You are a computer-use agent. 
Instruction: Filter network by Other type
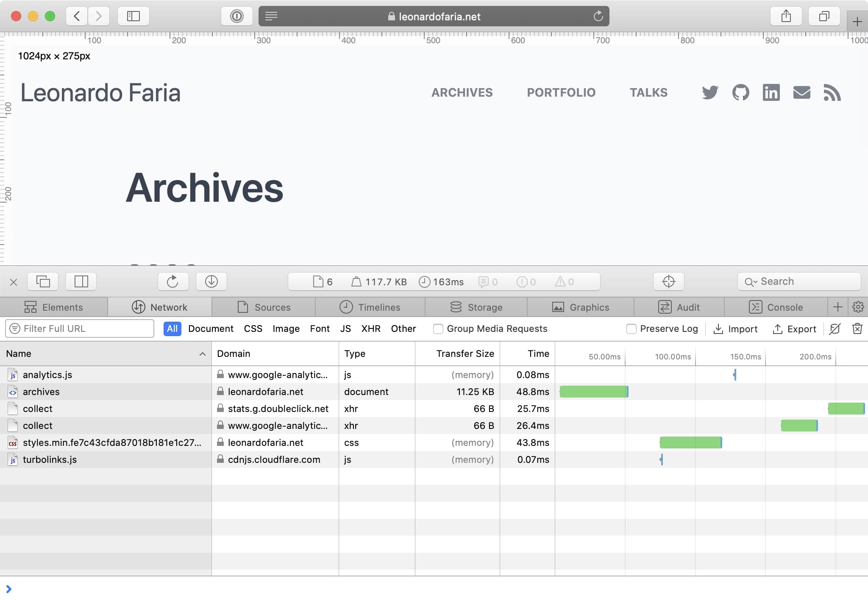(x=403, y=329)
